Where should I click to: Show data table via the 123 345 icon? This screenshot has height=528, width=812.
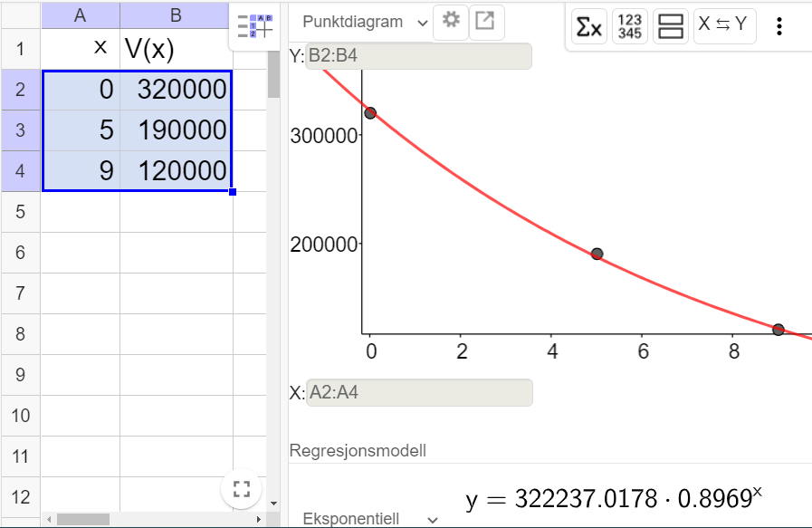[x=629, y=26]
